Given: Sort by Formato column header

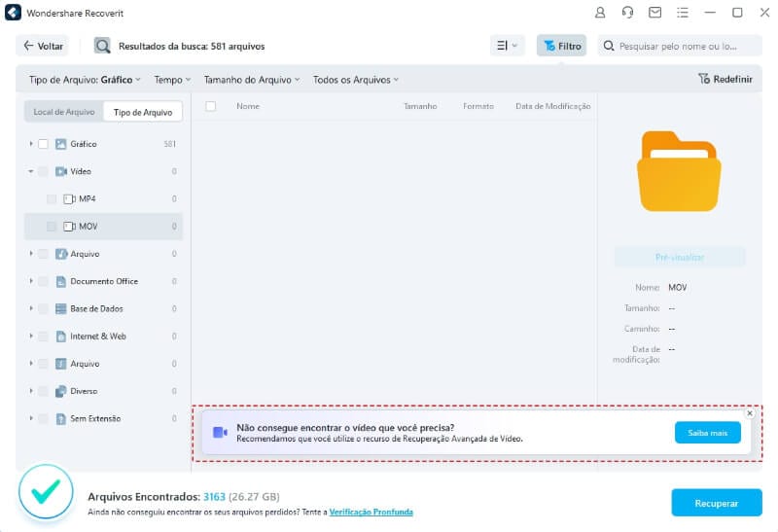Looking at the screenshot, I should tap(478, 106).
